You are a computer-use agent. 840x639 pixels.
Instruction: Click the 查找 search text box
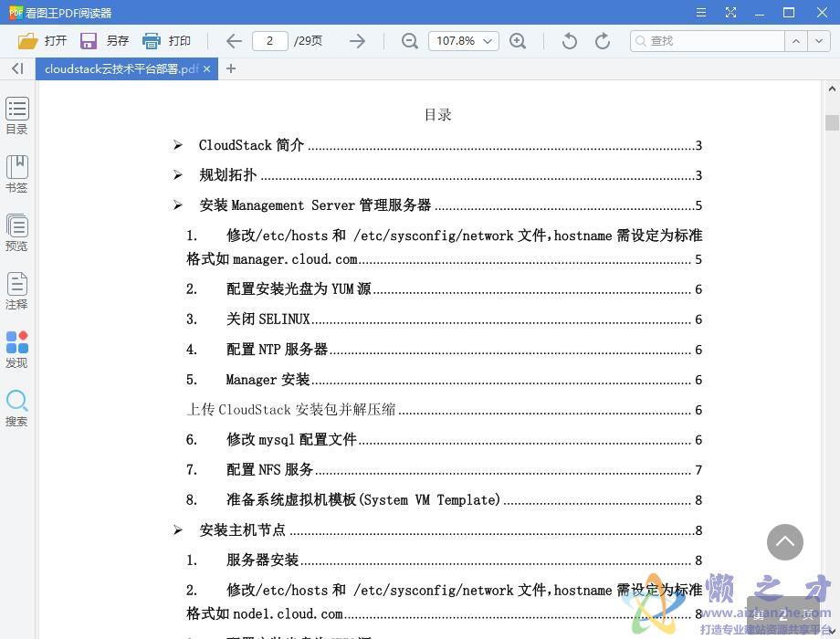(708, 41)
